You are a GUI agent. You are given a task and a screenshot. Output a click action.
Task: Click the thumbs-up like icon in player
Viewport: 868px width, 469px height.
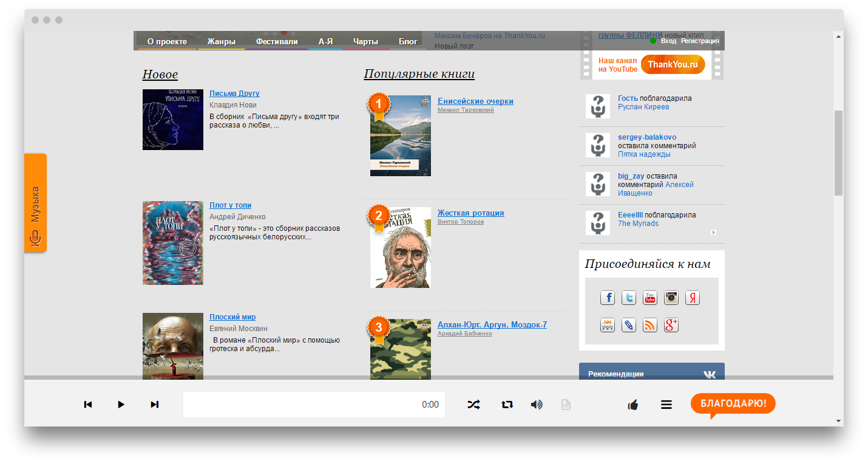coord(633,405)
